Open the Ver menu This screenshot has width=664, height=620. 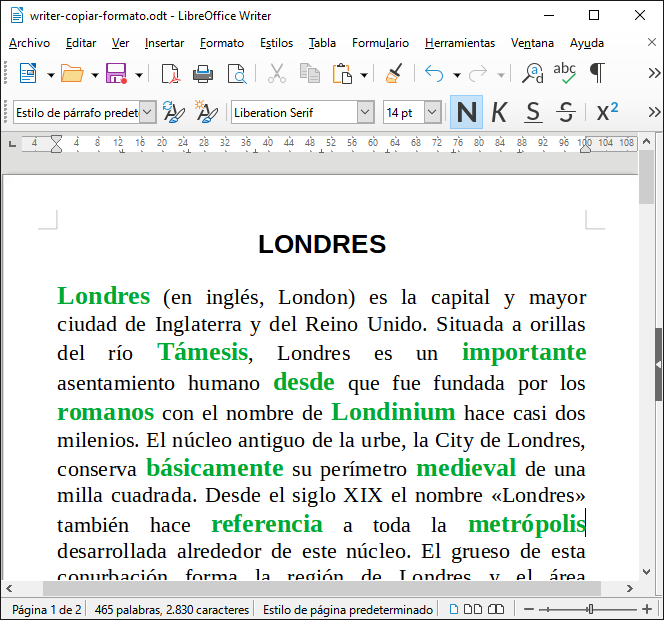120,43
